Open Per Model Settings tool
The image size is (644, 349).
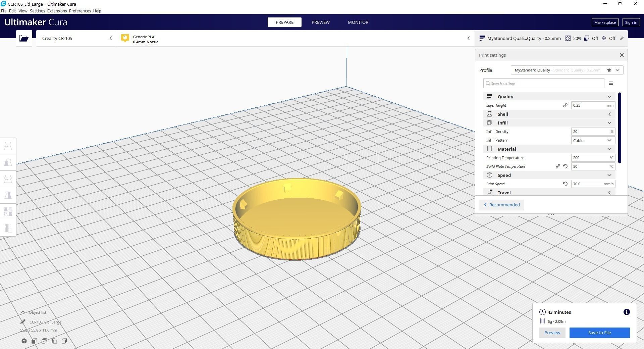click(8, 212)
